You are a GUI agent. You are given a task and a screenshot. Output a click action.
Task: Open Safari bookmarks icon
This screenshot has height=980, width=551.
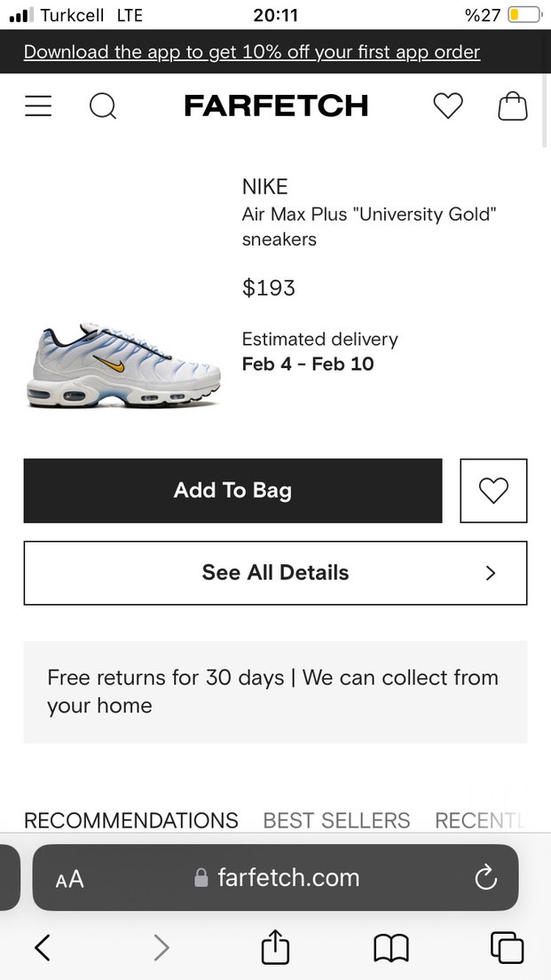pos(390,947)
